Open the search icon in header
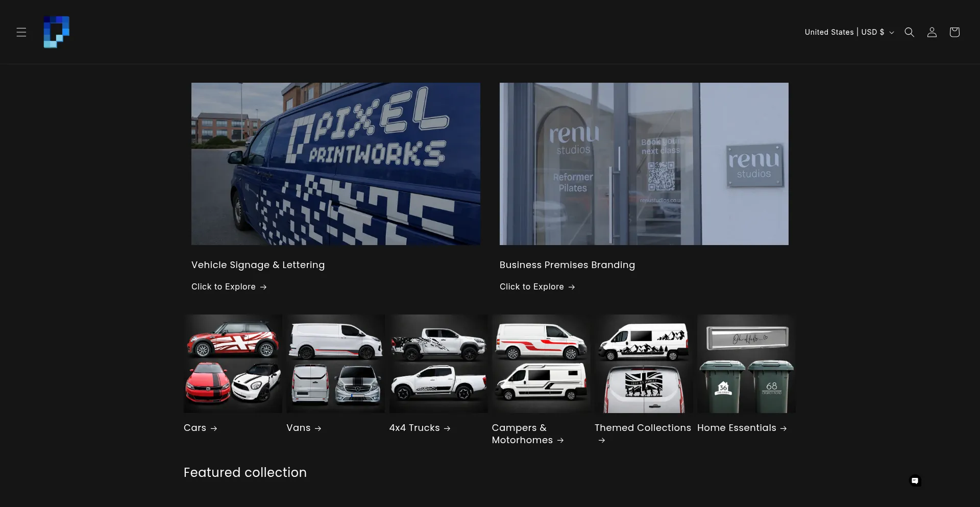 point(909,32)
